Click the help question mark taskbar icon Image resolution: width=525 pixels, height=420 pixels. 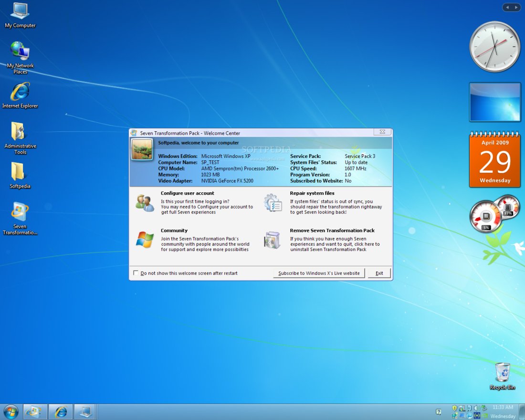coord(439,412)
